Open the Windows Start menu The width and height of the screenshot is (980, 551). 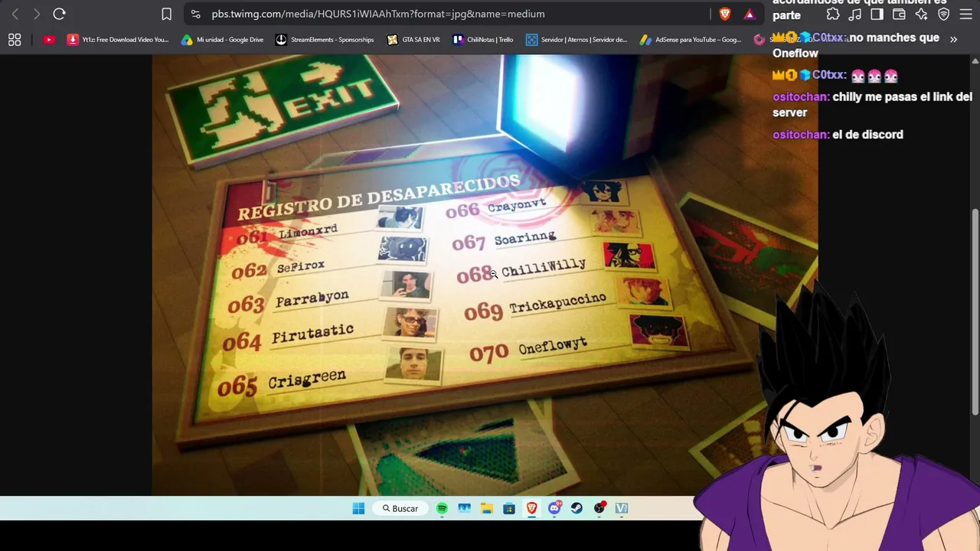pyautogui.click(x=358, y=508)
